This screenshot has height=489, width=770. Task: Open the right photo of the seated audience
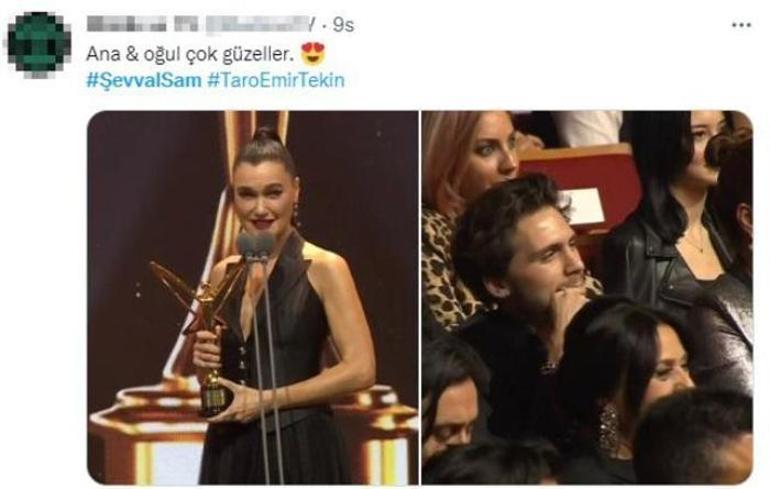click(x=587, y=298)
